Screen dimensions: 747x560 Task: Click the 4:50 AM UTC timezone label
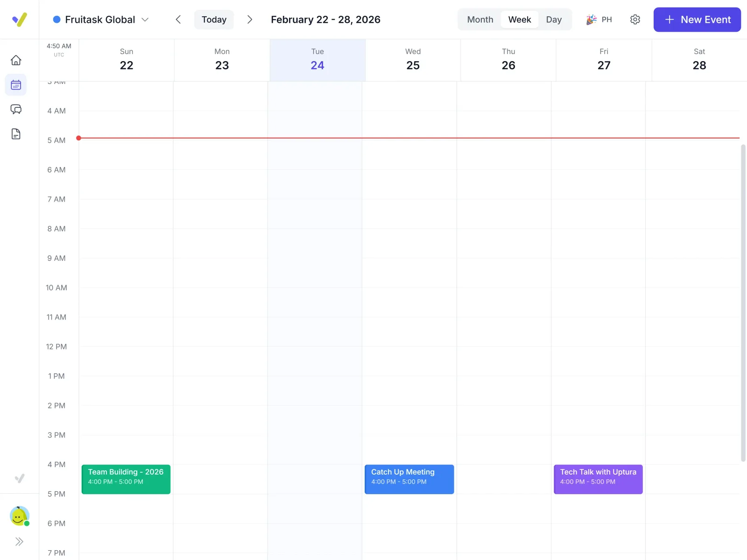[59, 49]
